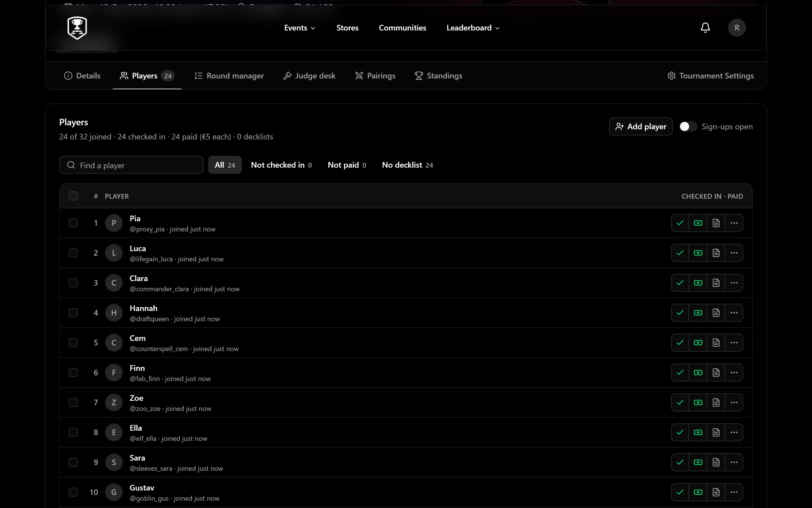Open the notifications bell
This screenshot has height=508, width=812.
click(705, 28)
